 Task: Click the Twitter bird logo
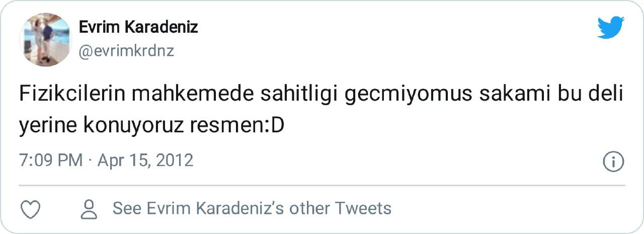point(611,27)
